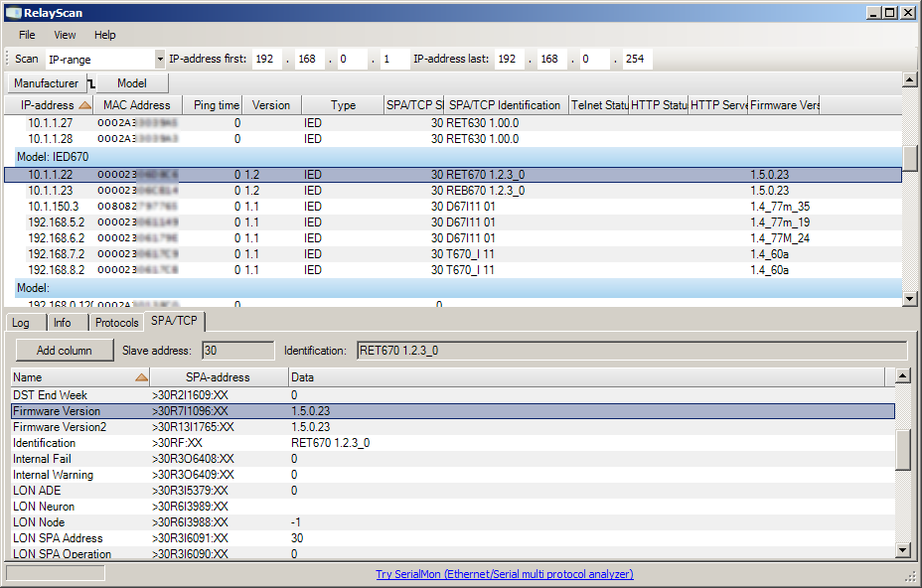Select the Internal Warning row
This screenshot has width=922, height=588.
(x=453, y=475)
